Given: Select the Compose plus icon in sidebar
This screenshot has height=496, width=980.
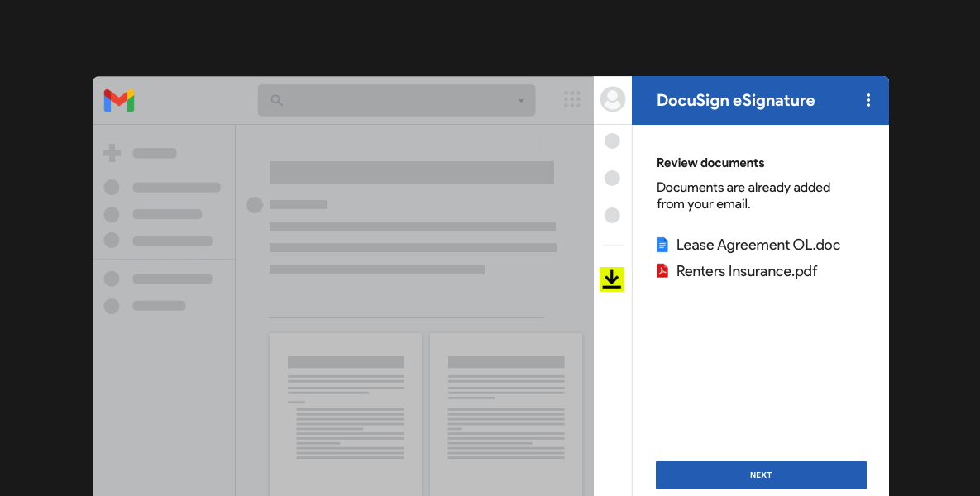Looking at the screenshot, I should click(x=111, y=153).
